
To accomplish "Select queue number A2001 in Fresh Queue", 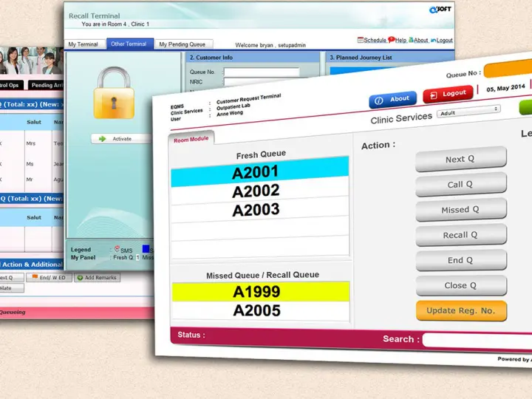I will click(256, 173).
